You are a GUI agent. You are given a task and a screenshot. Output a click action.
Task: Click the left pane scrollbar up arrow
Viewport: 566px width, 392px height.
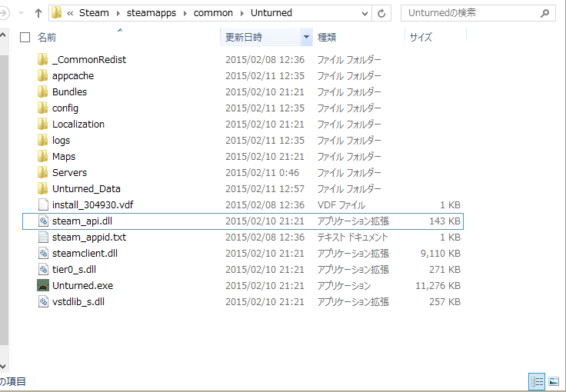coord(3,35)
